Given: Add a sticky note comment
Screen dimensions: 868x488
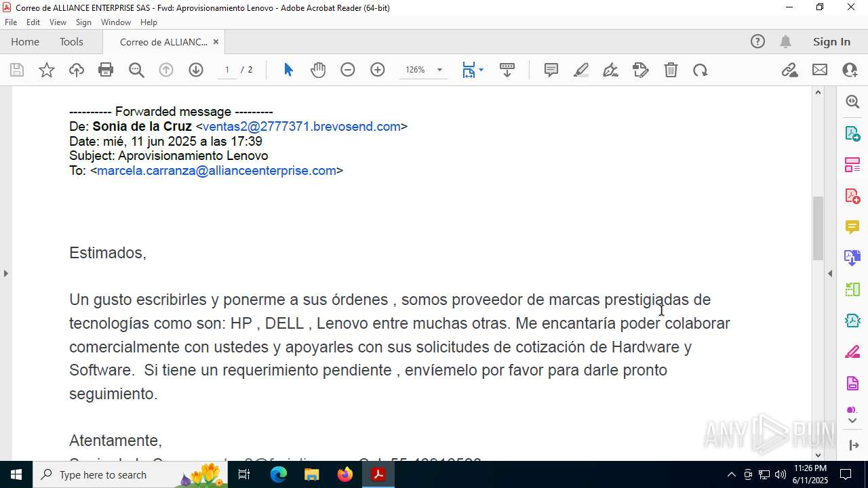Looking at the screenshot, I should coord(551,70).
